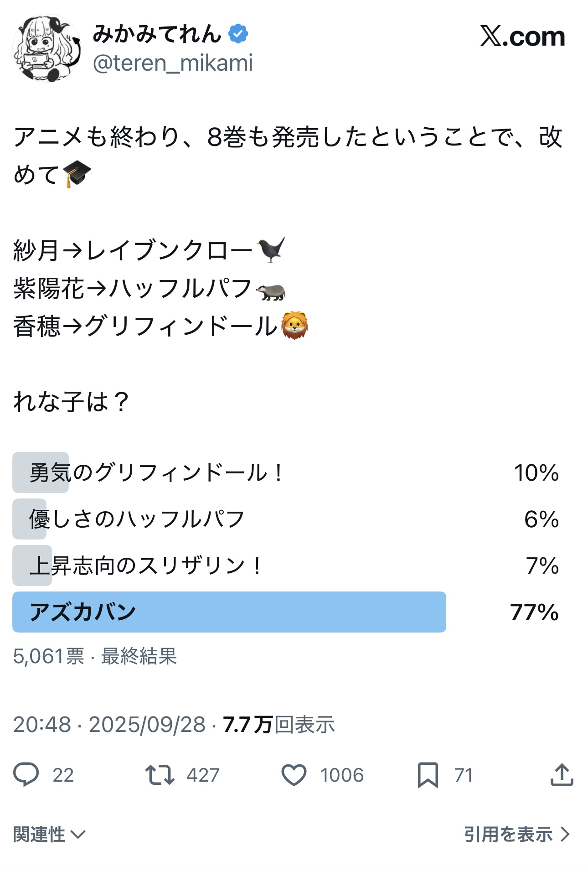The image size is (588, 882).
Task: Open みかみてれん profile avatar
Action: 47,48
